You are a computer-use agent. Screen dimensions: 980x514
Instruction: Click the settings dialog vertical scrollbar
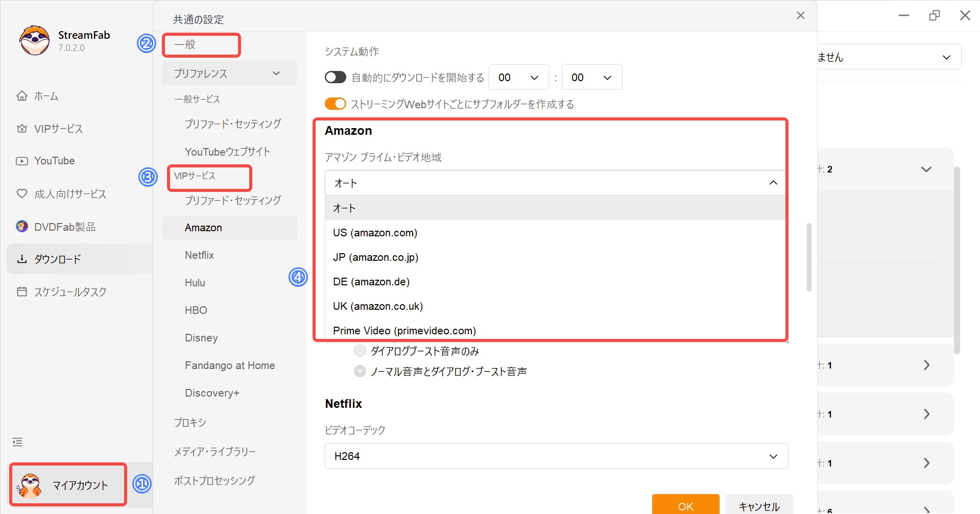pos(809,257)
